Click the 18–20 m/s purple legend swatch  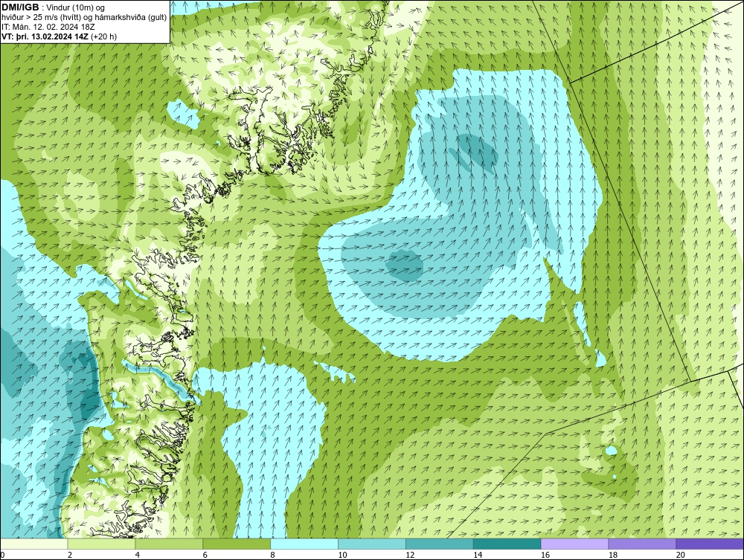coord(643,544)
